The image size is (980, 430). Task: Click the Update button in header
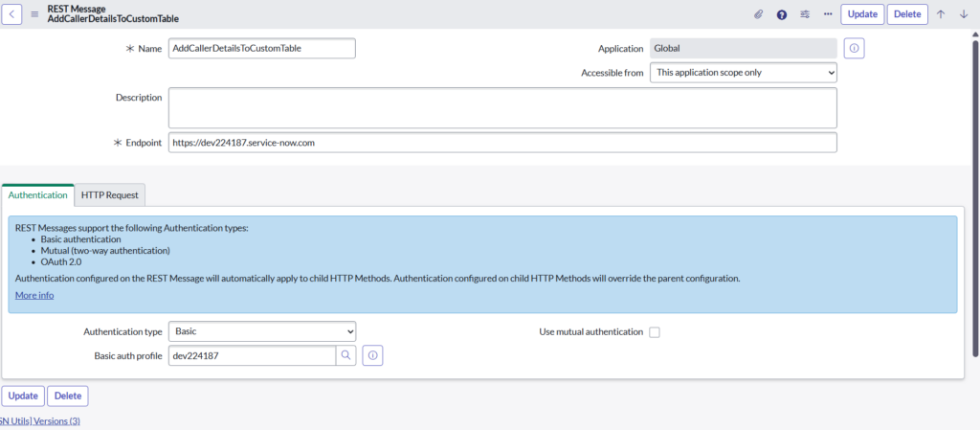[862, 13]
